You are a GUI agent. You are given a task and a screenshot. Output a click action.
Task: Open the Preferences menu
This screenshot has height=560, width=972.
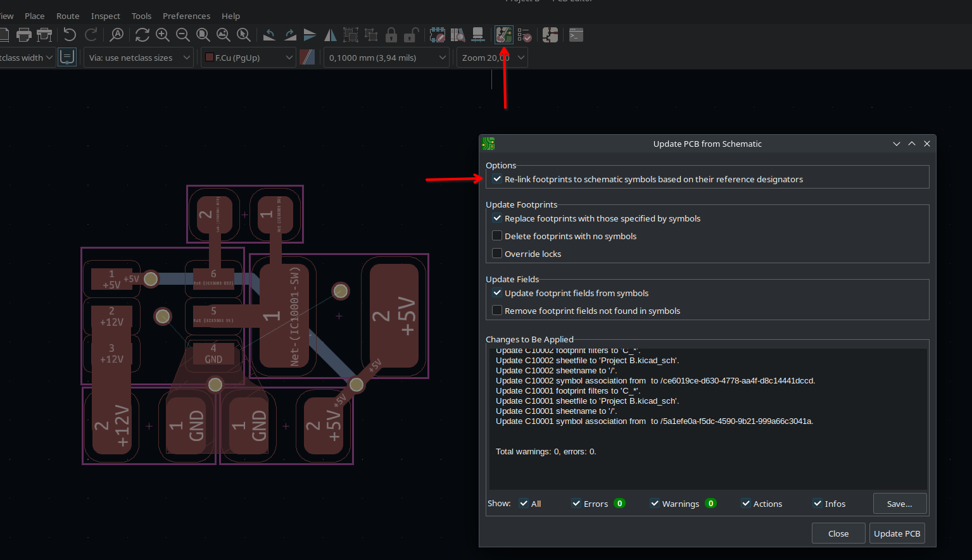186,16
